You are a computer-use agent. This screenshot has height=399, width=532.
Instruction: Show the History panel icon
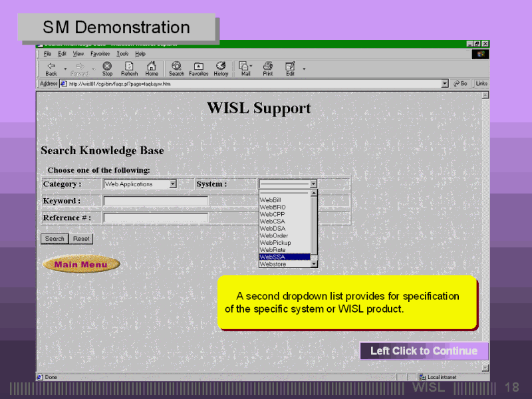point(221,67)
